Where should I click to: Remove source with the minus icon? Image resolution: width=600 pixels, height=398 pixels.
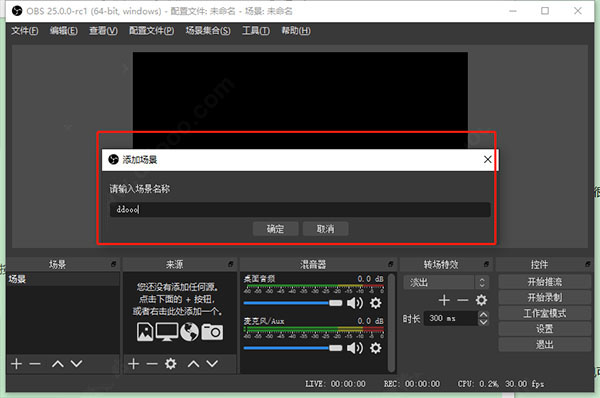click(152, 364)
